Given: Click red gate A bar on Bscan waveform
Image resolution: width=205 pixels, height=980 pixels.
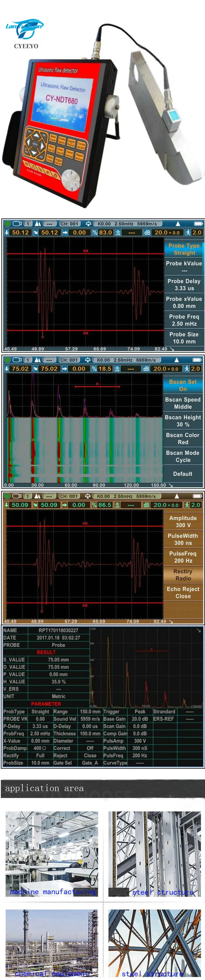Looking at the screenshot, I should (97, 387).
